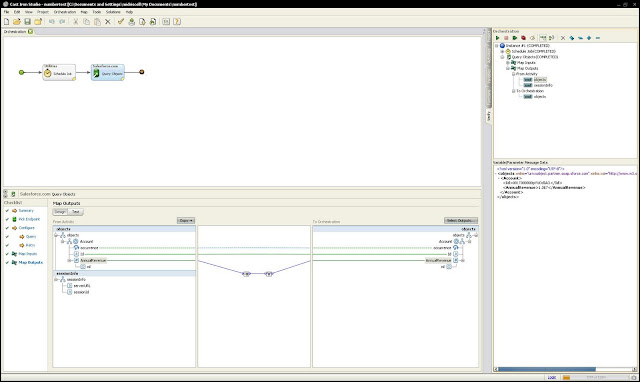Screen dimensions: 640x382
Task: Collapse the sessionInfo node in From Activity
Action: pos(56,280)
